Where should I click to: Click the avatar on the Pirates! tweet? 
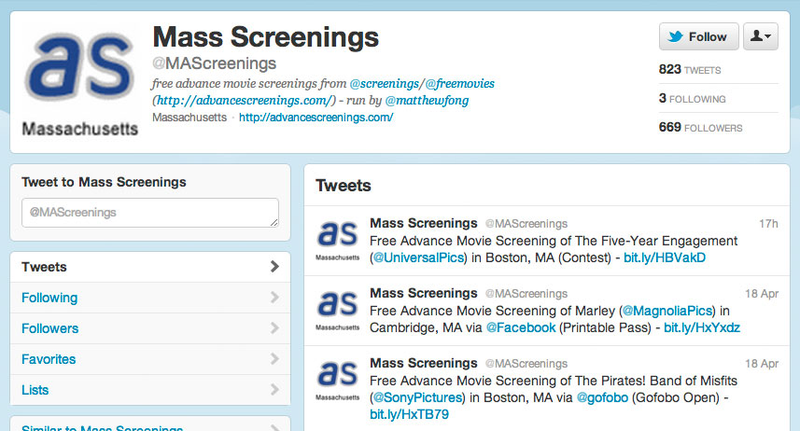click(x=337, y=379)
